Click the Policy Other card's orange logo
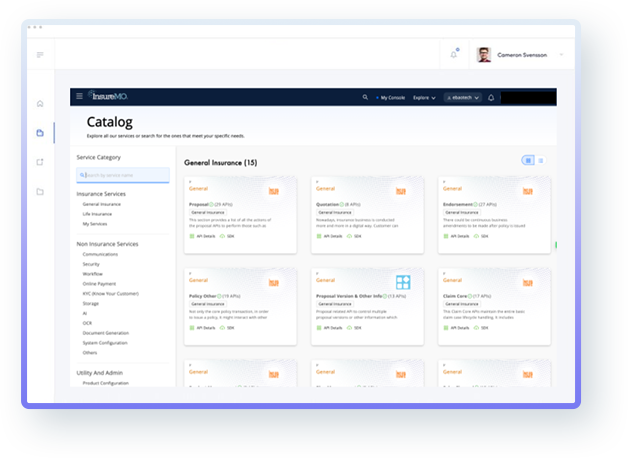Image resolution: width=628 pixels, height=458 pixels. (x=274, y=283)
